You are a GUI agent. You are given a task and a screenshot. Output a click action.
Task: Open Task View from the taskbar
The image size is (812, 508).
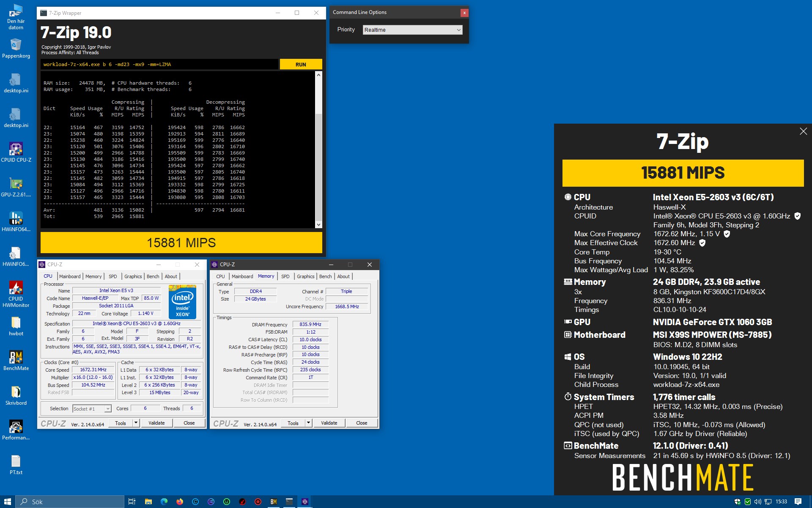132,502
